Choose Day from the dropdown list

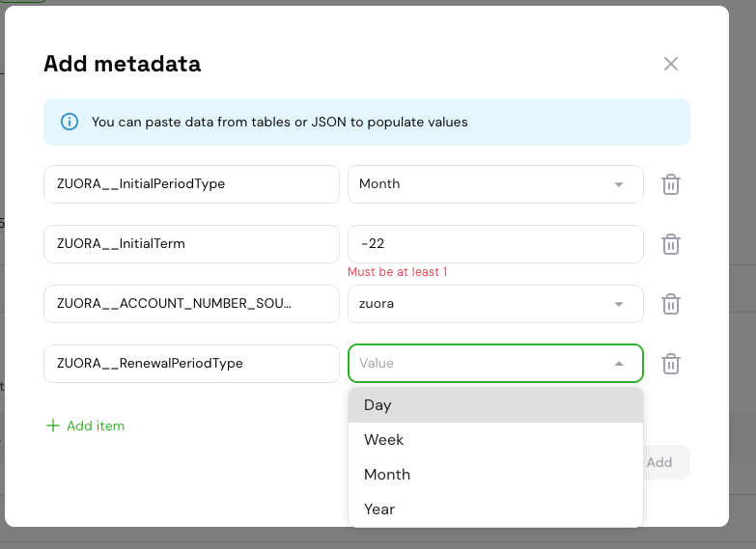pyautogui.click(x=495, y=405)
